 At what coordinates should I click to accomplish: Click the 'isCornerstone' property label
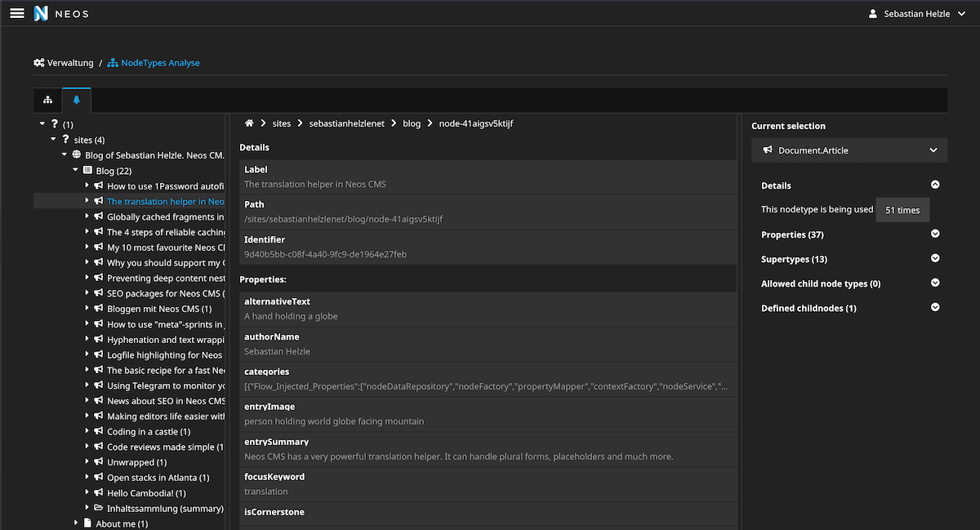[x=274, y=512]
